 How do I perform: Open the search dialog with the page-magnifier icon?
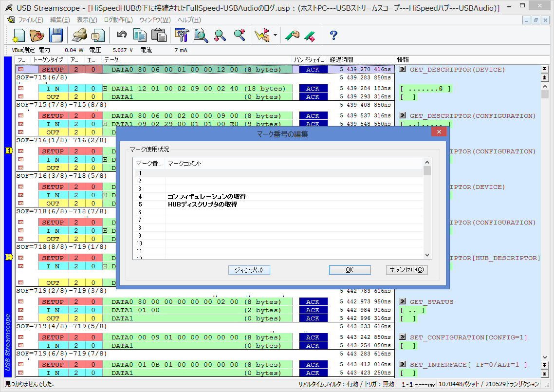pos(201,36)
